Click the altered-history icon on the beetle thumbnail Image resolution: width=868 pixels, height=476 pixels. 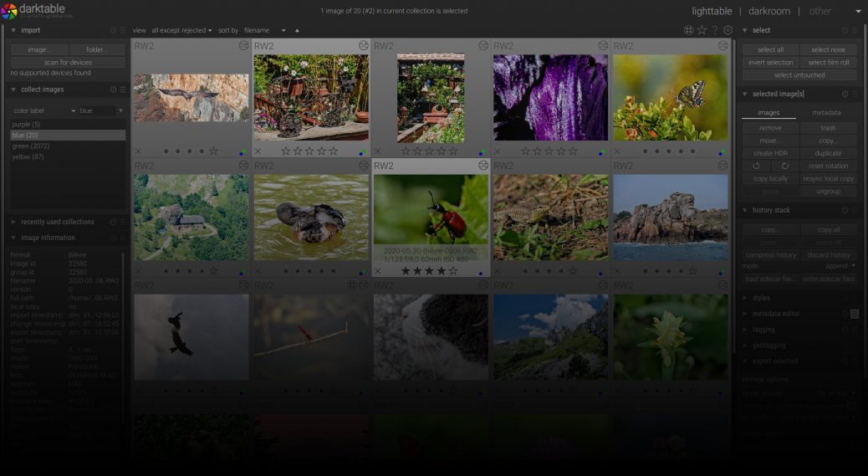(483, 166)
